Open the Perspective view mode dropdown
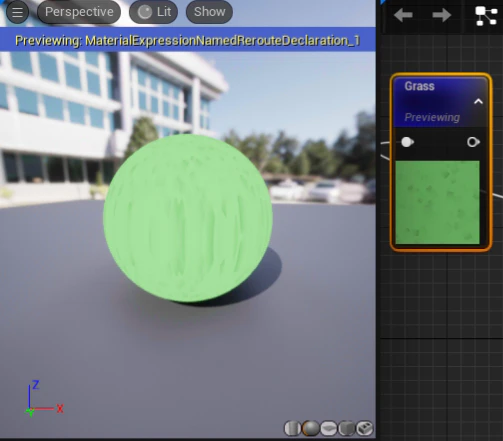Viewport: 503px width, 441px height. tap(79, 12)
